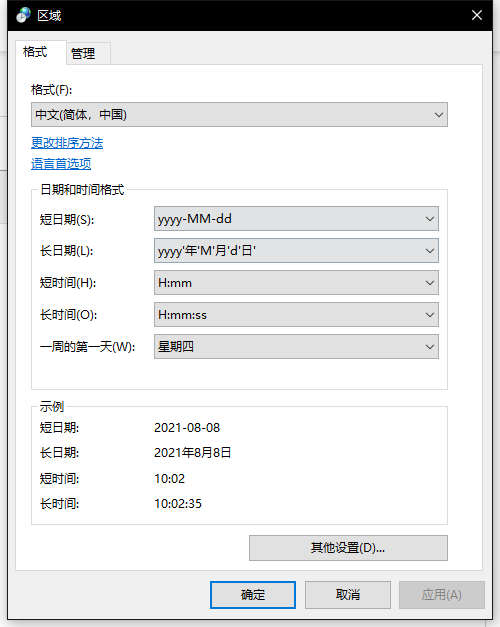
Task: Click the long time example 10:02:35
Action: pyautogui.click(x=178, y=504)
